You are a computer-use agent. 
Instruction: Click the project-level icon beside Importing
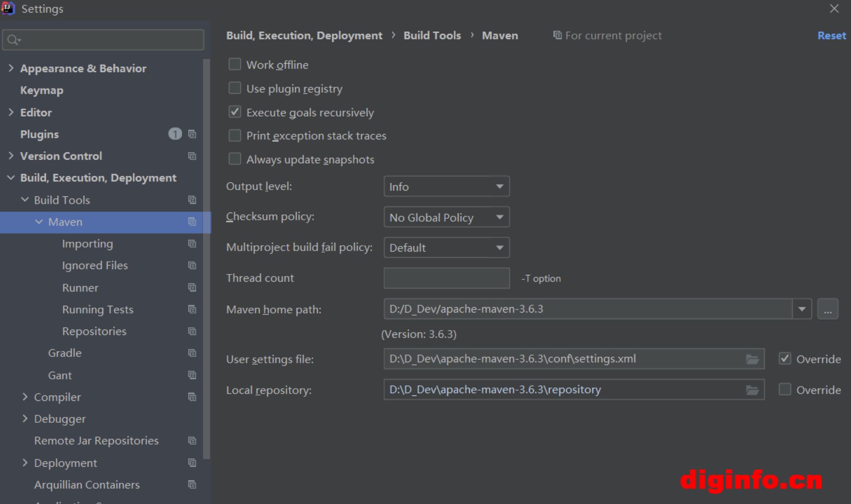pos(192,243)
